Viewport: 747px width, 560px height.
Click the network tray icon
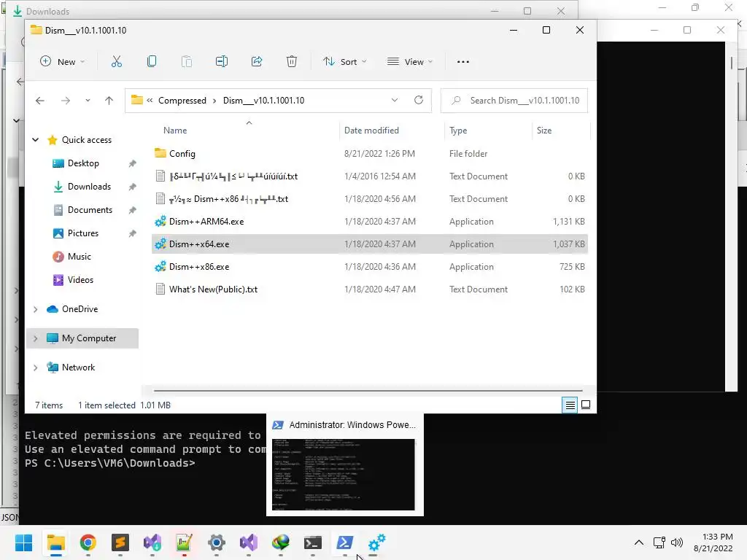(659, 542)
